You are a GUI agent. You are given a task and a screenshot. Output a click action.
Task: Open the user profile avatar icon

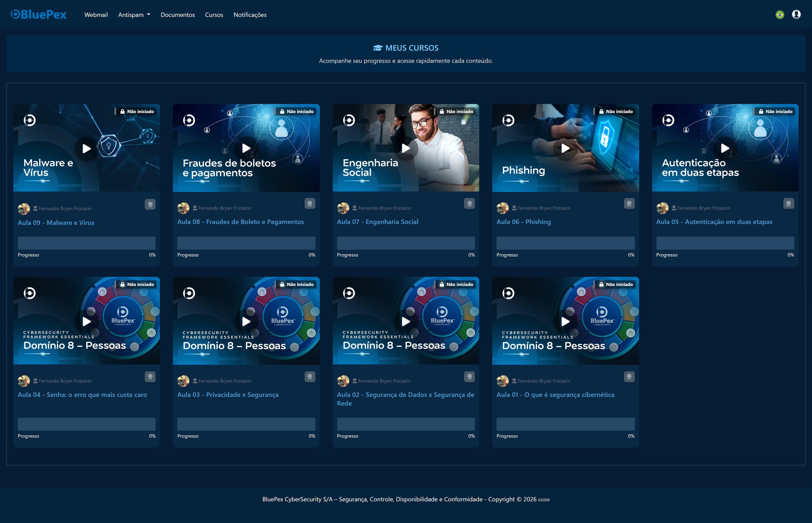pos(796,15)
